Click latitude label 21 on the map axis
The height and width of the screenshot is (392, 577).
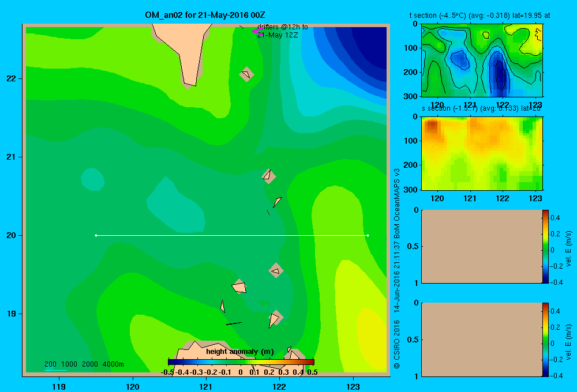click(x=12, y=157)
